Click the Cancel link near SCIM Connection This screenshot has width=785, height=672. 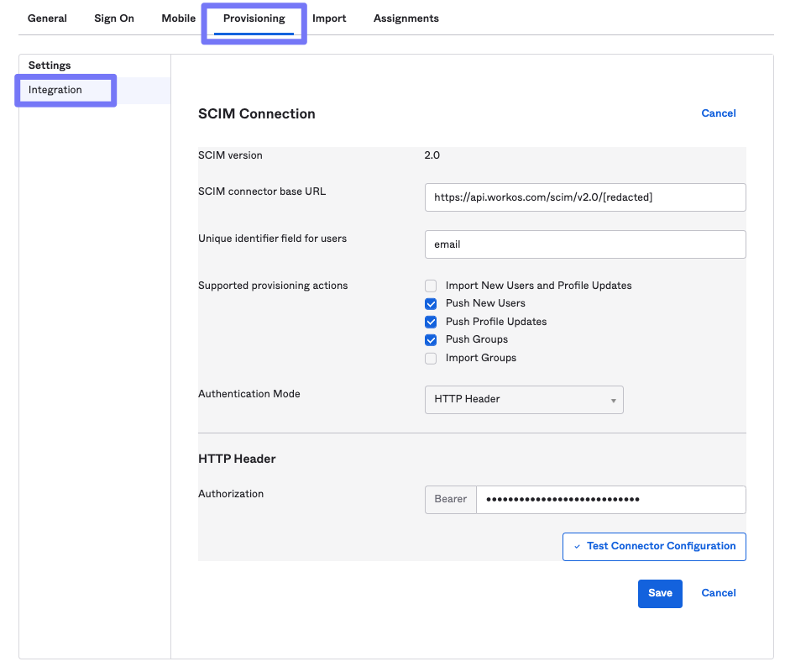point(718,113)
